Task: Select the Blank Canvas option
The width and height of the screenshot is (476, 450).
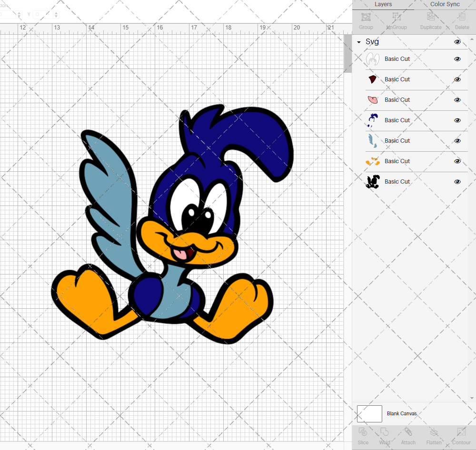Action: pyautogui.click(x=402, y=413)
